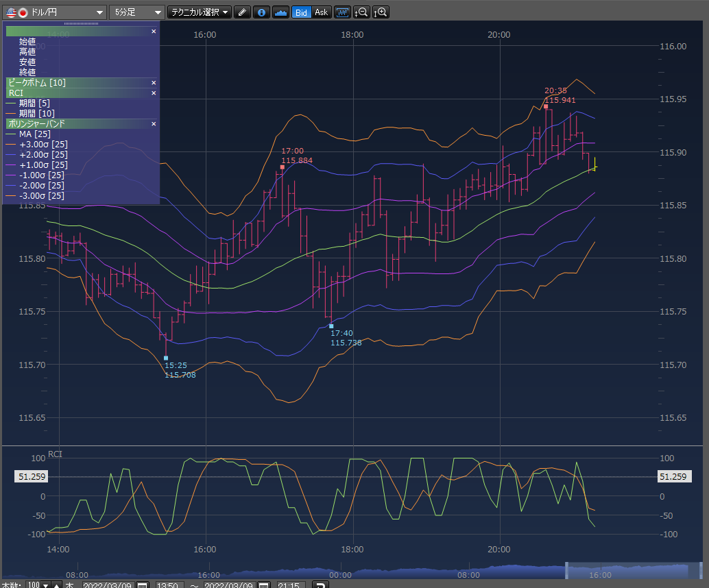Switch price display to Bid
Screen dimensions: 709x588
coord(301,12)
